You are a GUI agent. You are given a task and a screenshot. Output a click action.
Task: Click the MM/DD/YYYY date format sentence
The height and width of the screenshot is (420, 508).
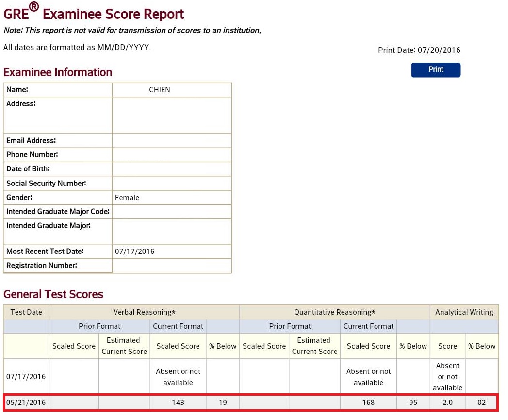(77, 48)
